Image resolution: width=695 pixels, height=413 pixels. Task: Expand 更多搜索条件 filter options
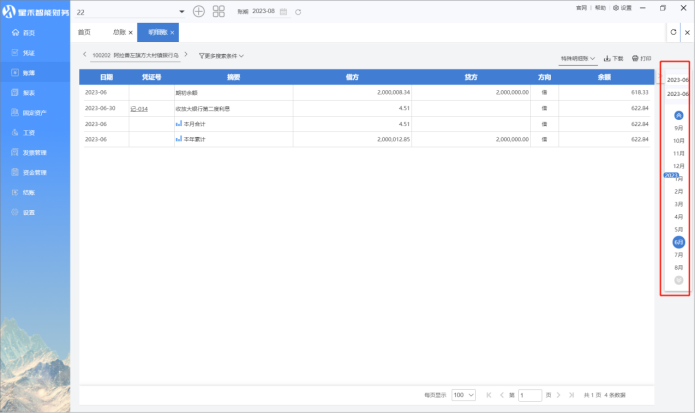click(220, 56)
